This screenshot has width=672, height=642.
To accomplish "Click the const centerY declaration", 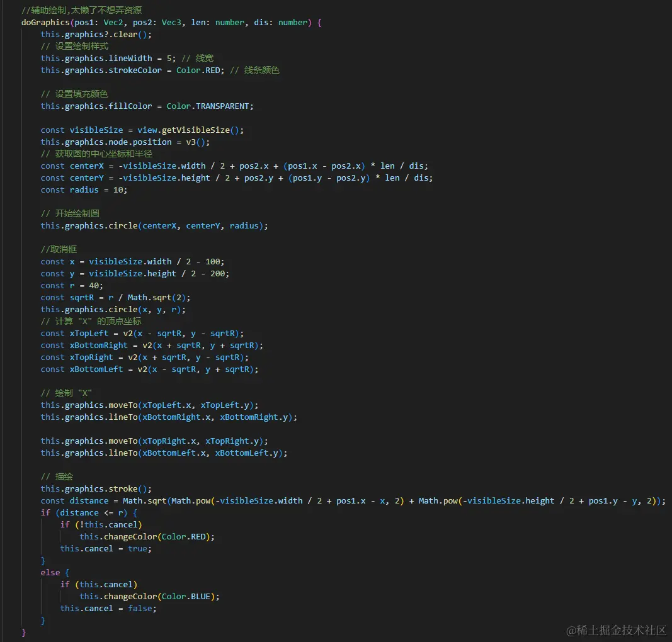I will tap(237, 178).
